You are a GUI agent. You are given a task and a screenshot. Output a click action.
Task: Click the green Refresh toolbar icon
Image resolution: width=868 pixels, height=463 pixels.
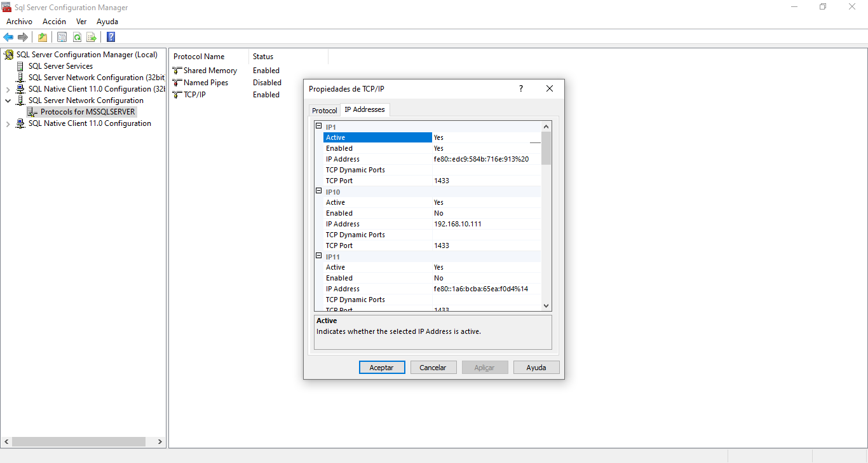(x=77, y=37)
